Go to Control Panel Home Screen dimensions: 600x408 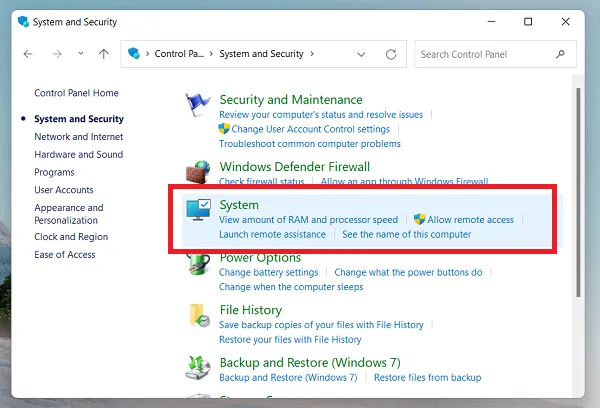pyautogui.click(x=76, y=93)
